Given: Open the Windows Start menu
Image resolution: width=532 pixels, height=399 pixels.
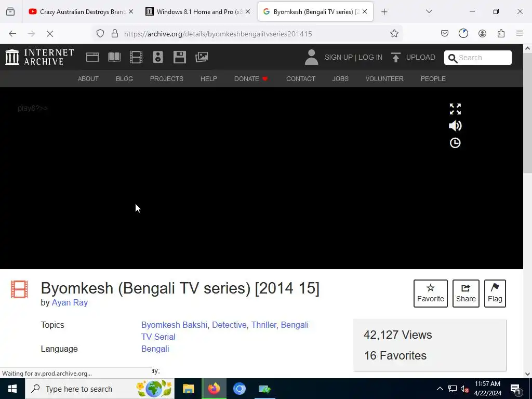Looking at the screenshot, I should (12, 389).
